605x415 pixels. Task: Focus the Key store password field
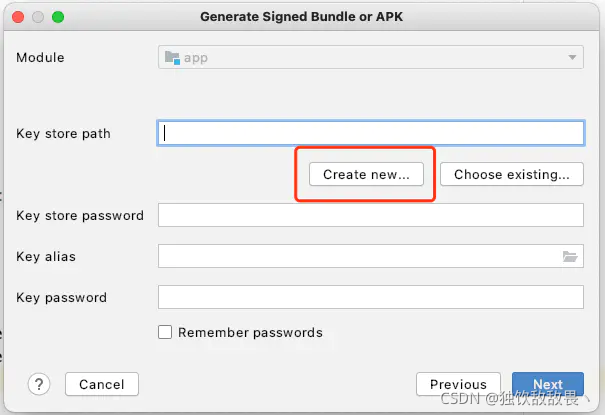[371, 215]
